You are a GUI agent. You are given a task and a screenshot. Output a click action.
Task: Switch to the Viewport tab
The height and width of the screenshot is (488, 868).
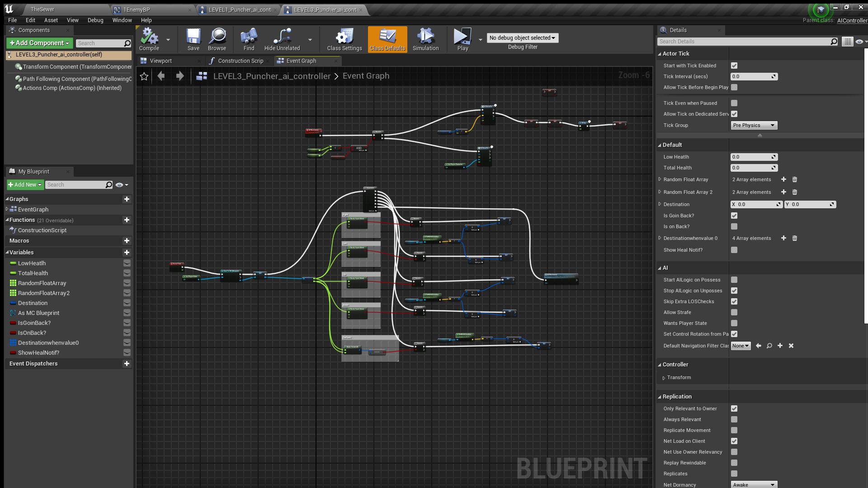click(x=161, y=61)
